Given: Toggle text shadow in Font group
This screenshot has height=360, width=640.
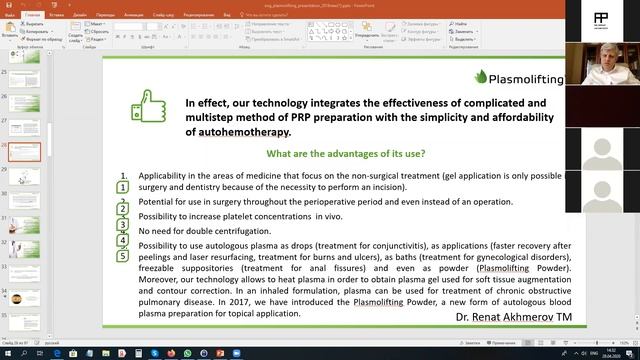Looking at the screenshot, I should 139,37.
